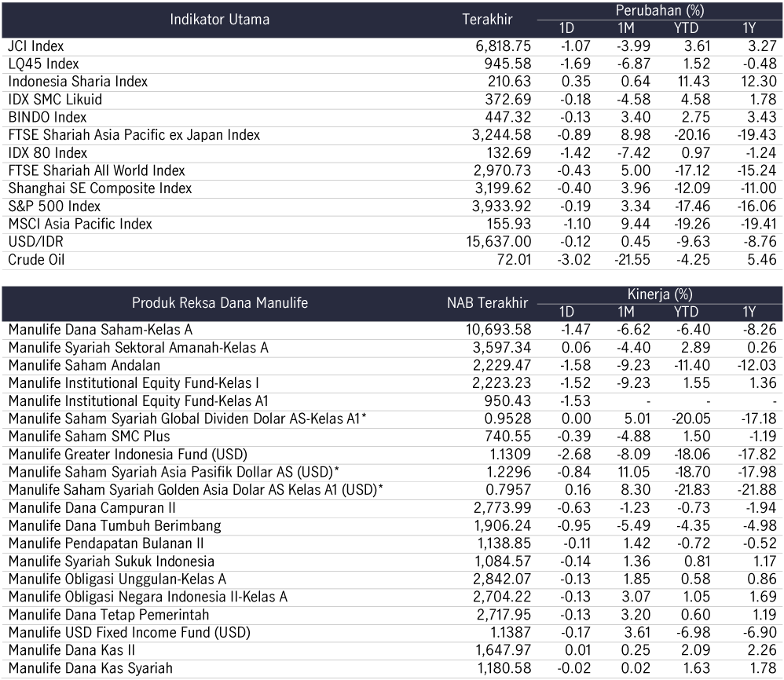Select Manulife Dana Campuran II NAB 2,773.99
The height and width of the screenshot is (680, 784).
pos(503,508)
